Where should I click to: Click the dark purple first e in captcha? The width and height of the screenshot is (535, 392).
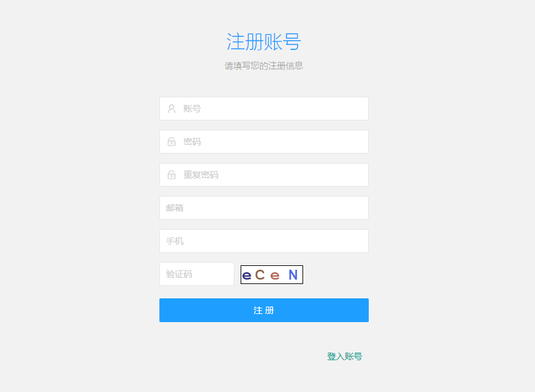point(247,275)
